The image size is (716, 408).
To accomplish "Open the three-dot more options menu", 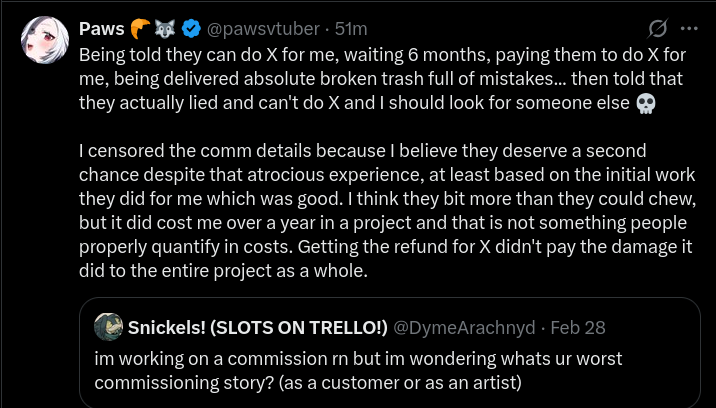I will click(689, 27).
